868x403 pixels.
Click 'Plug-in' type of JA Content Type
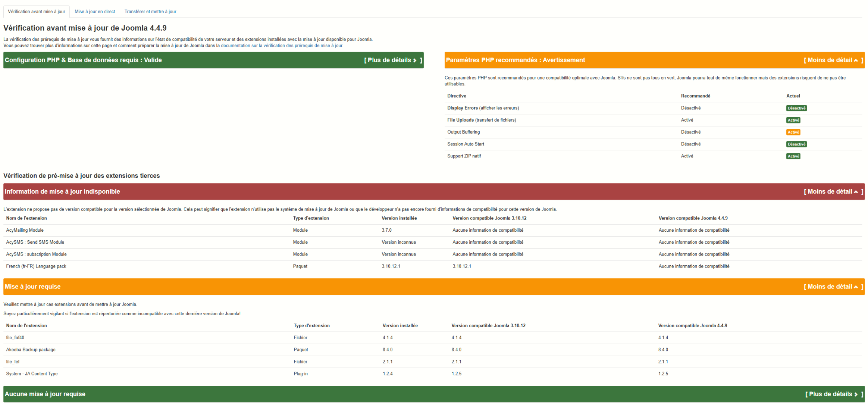point(301,374)
